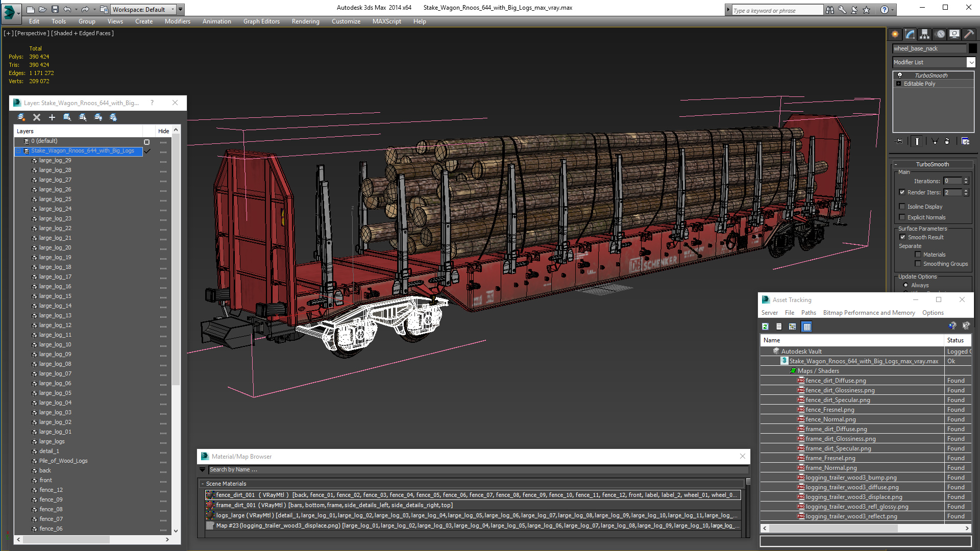Click the New Scene icon in quick access toolbar
Image resolution: width=980 pixels, height=551 pixels.
31,9
